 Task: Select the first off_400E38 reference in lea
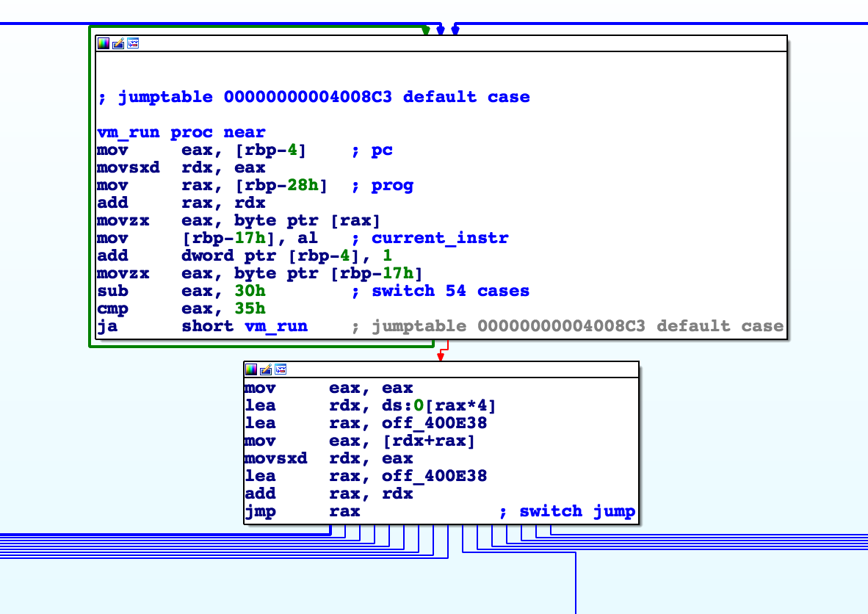pyautogui.click(x=434, y=423)
